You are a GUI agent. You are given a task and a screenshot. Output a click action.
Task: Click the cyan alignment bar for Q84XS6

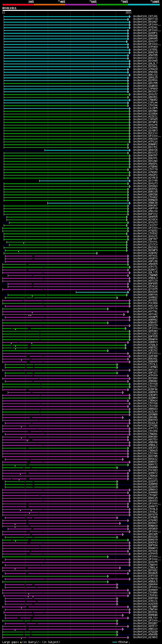point(88,150)
